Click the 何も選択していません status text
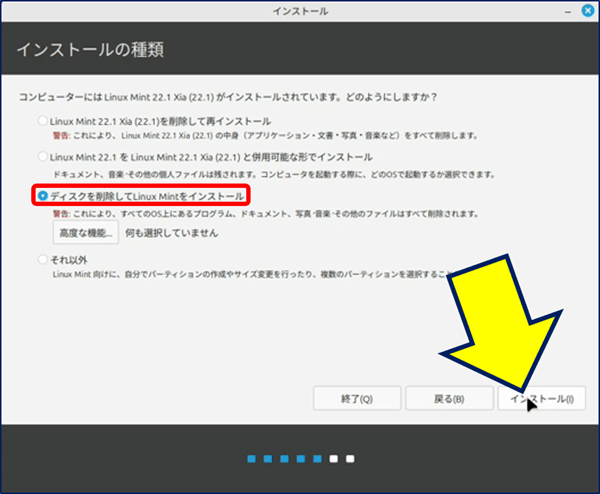600x494 pixels. coord(172,233)
